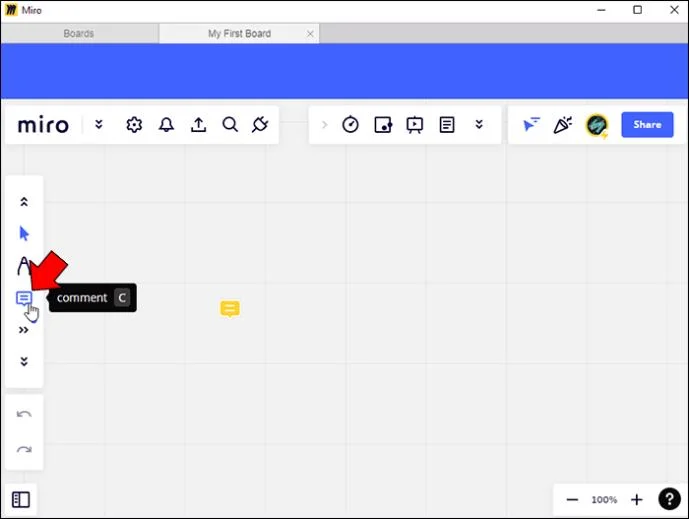The height and width of the screenshot is (519, 689).
Task: Select the comment tool in left toolbar
Action: pos(24,298)
